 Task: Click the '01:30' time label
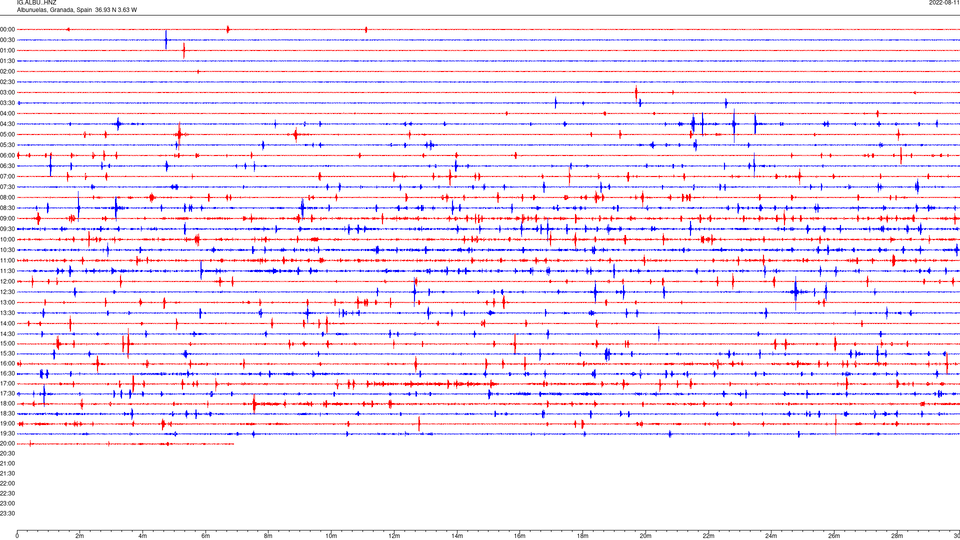coord(8,61)
